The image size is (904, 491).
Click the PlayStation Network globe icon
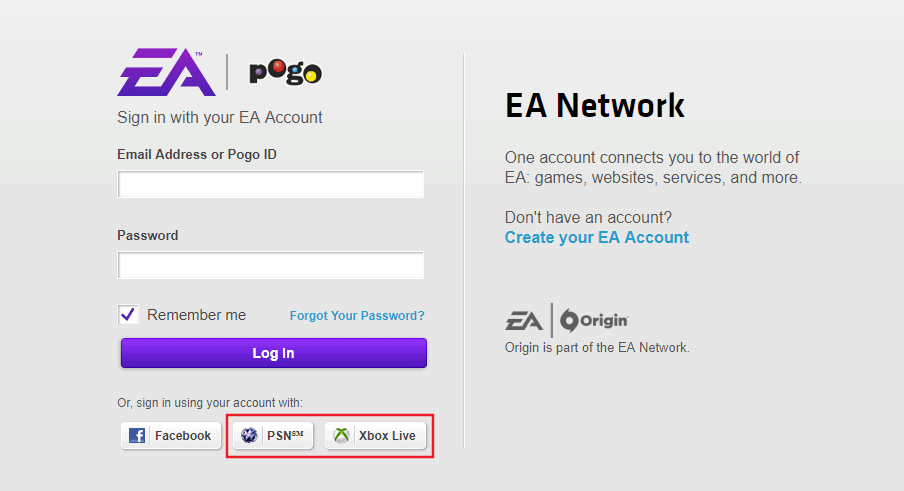pyautogui.click(x=249, y=436)
